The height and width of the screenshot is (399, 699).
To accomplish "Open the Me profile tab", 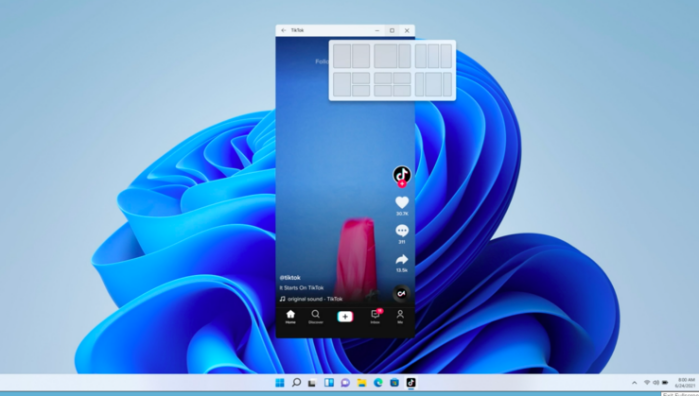I will pos(400,317).
